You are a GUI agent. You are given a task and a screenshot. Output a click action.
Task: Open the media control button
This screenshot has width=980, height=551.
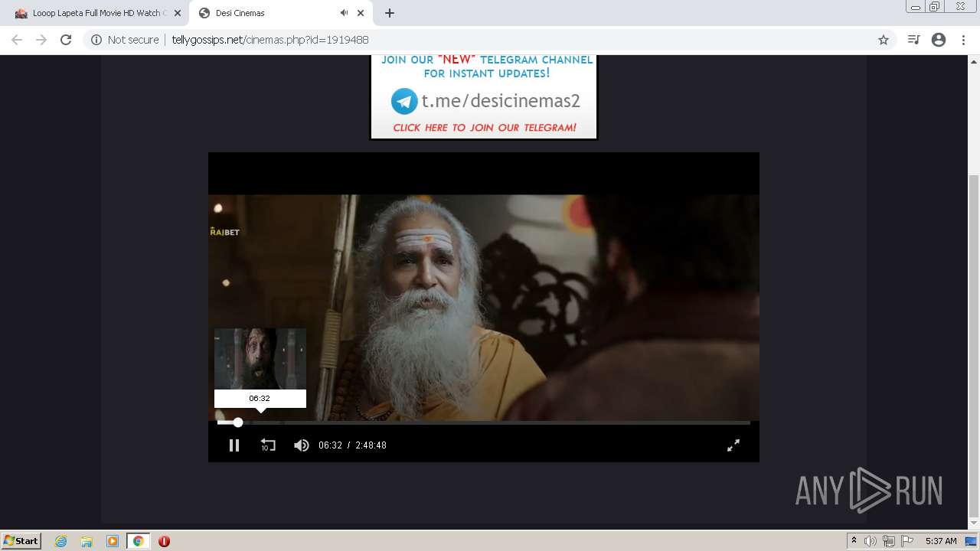coord(913,40)
